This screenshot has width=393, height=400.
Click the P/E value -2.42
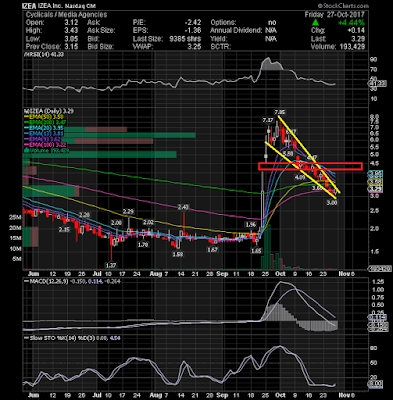coord(193,23)
